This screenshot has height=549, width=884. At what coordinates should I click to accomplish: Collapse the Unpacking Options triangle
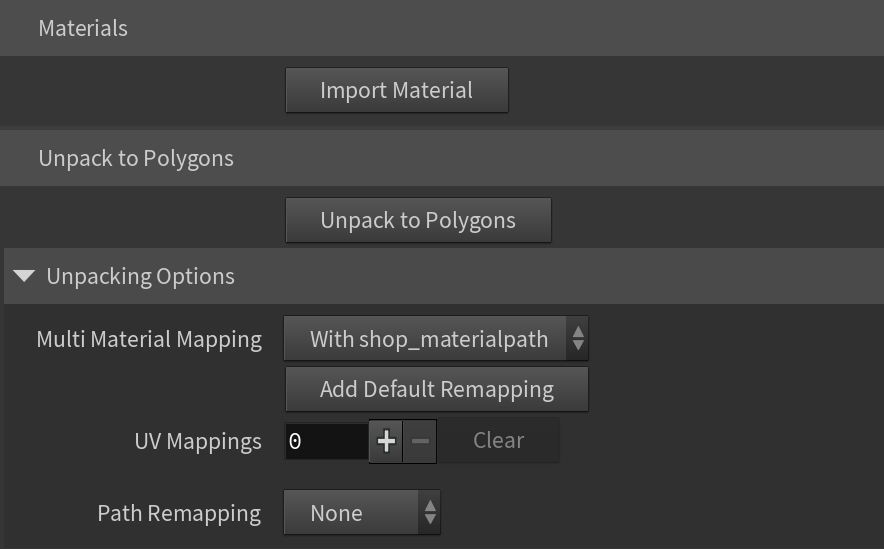24,276
